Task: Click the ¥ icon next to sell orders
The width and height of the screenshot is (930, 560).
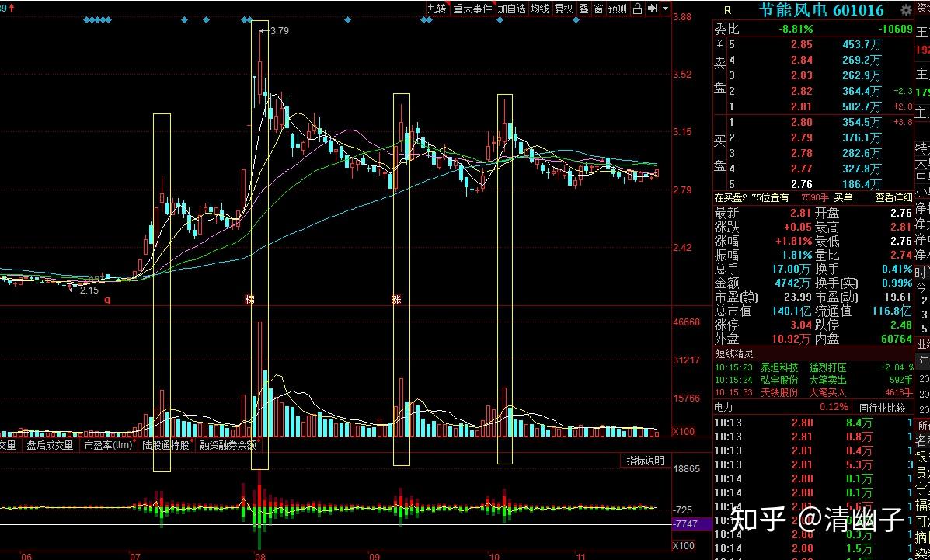Action: point(719,44)
